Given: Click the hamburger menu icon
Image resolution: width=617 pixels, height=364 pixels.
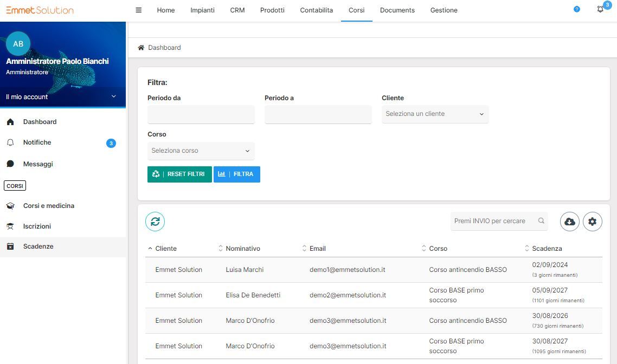Looking at the screenshot, I should (x=138, y=10).
